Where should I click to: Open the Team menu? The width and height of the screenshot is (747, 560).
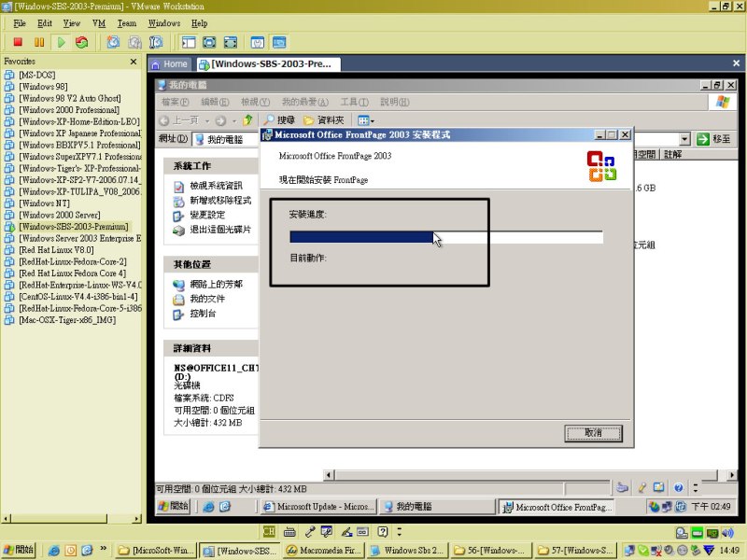[127, 23]
